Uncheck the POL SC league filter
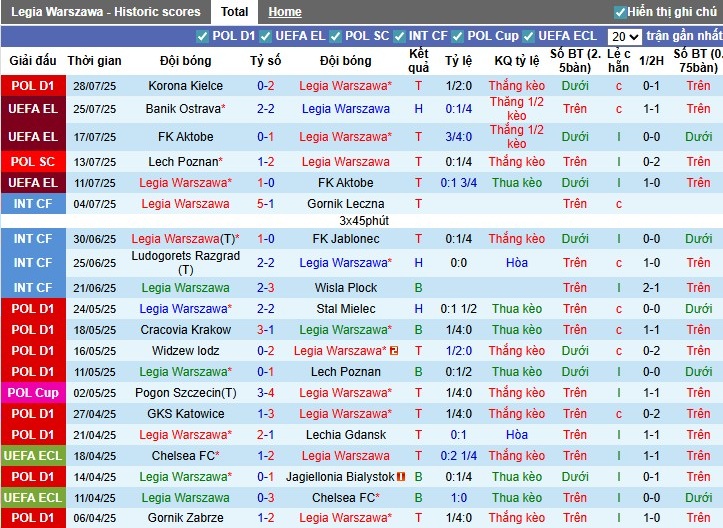 click(x=335, y=36)
